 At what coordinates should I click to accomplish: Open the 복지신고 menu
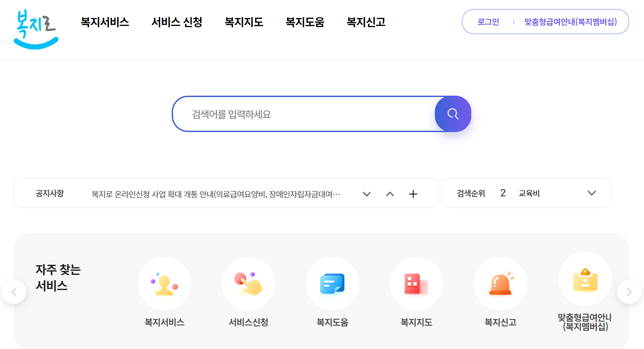[x=366, y=22]
